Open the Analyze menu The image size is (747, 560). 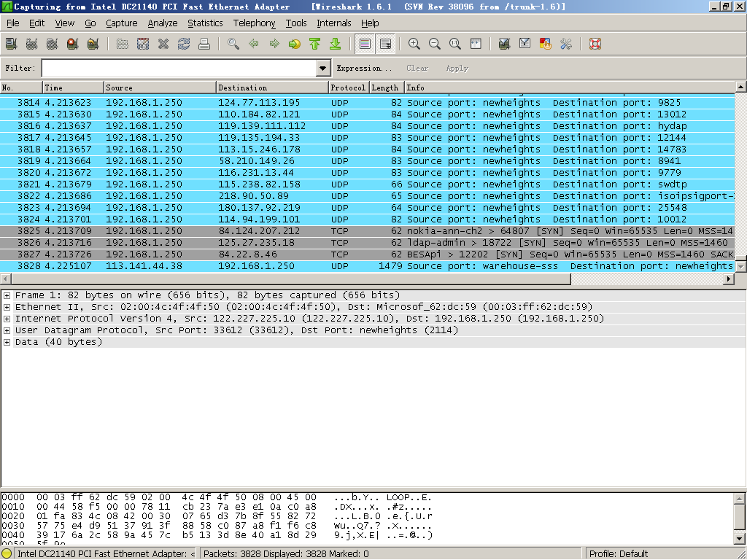pos(163,23)
